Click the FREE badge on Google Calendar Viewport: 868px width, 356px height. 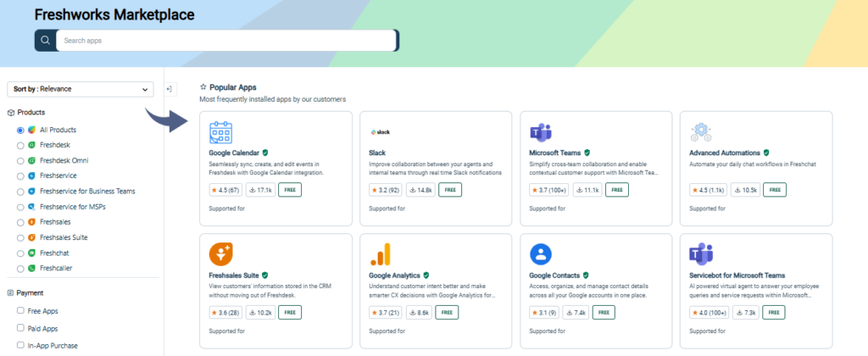(x=290, y=190)
